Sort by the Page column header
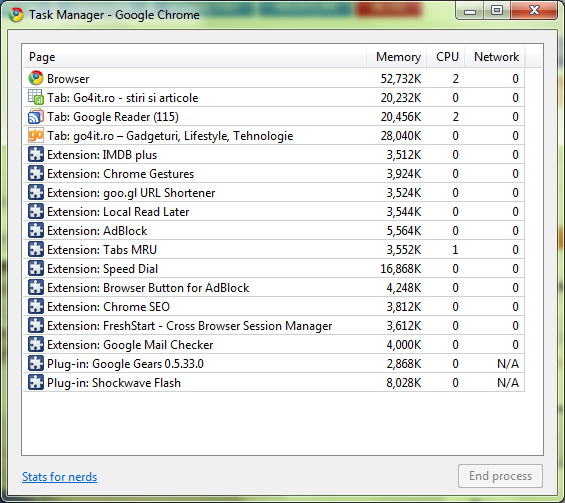Image resolution: width=565 pixels, height=503 pixels. point(195,57)
